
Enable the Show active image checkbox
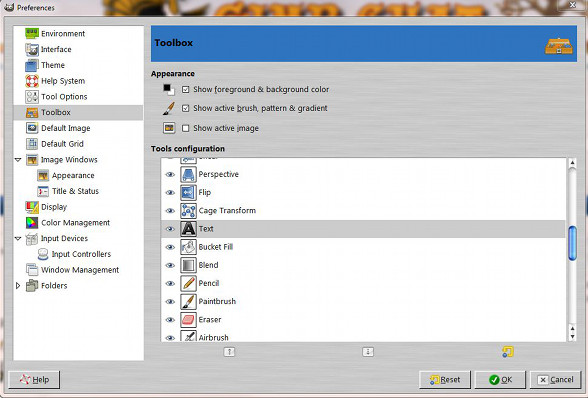tap(185, 128)
